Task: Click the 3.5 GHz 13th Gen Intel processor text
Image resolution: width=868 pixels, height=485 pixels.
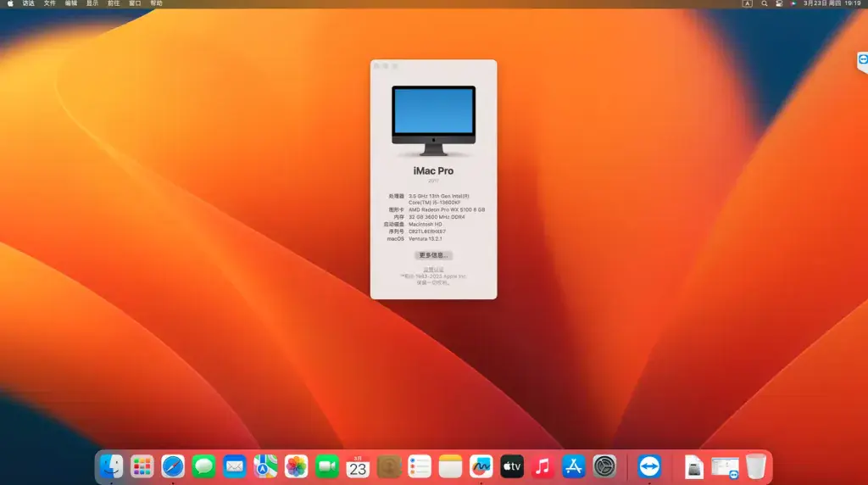Action: tap(439, 199)
